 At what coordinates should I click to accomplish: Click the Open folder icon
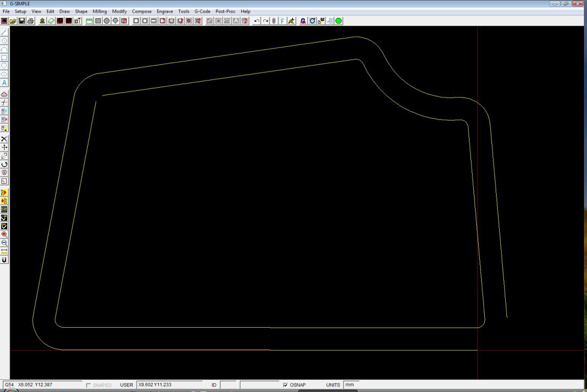click(13, 21)
